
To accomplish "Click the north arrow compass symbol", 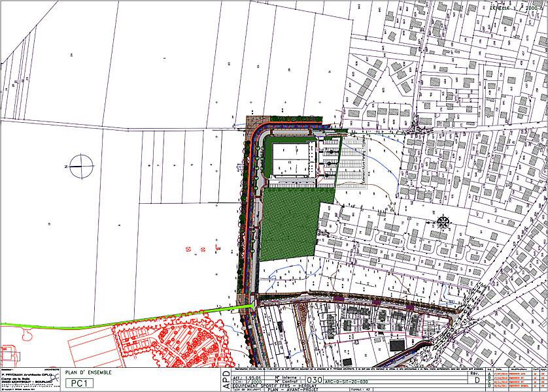I will (x=81, y=165).
